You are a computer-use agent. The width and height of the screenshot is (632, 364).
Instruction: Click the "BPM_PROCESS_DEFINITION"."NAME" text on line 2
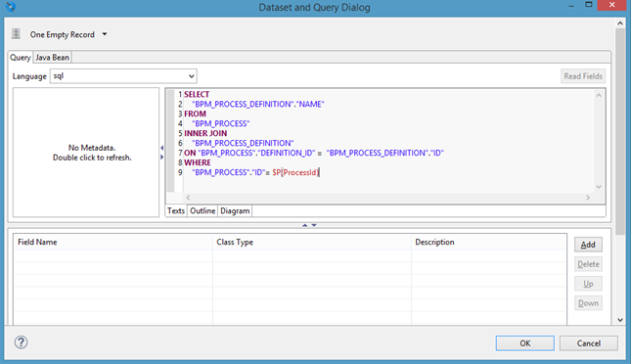point(258,104)
